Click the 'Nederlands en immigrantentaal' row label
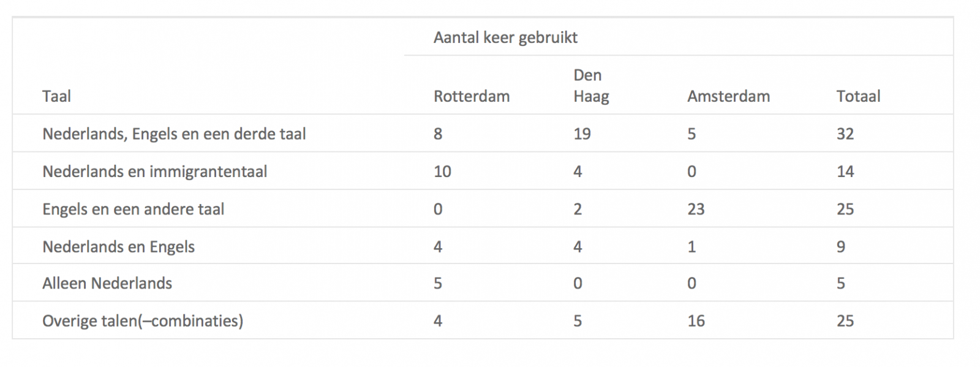This screenshot has height=367, width=980. coord(154,172)
